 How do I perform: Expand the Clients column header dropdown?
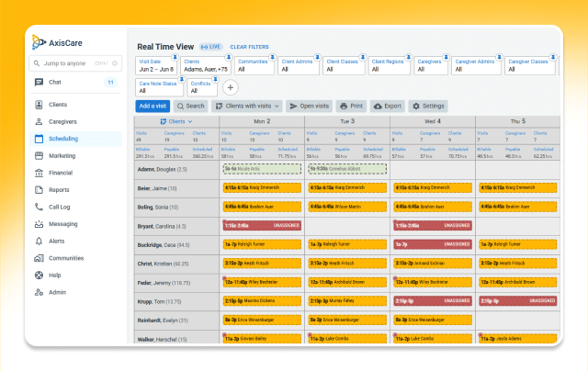click(176, 121)
